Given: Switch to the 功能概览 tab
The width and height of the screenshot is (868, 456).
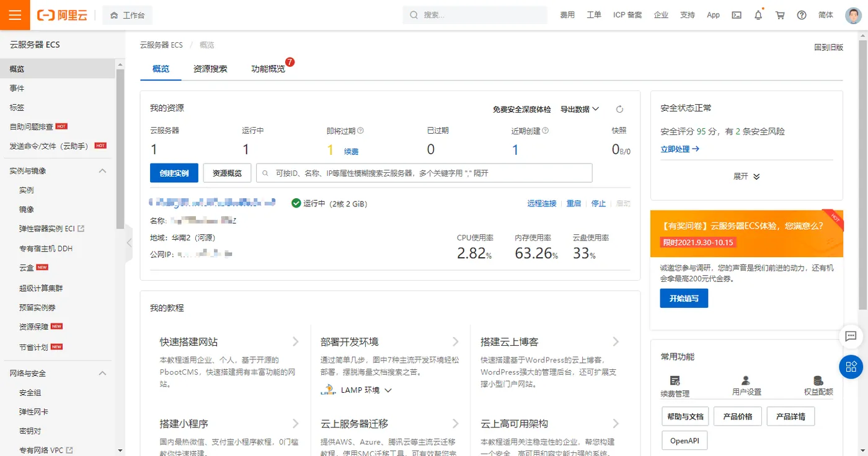Looking at the screenshot, I should 268,69.
